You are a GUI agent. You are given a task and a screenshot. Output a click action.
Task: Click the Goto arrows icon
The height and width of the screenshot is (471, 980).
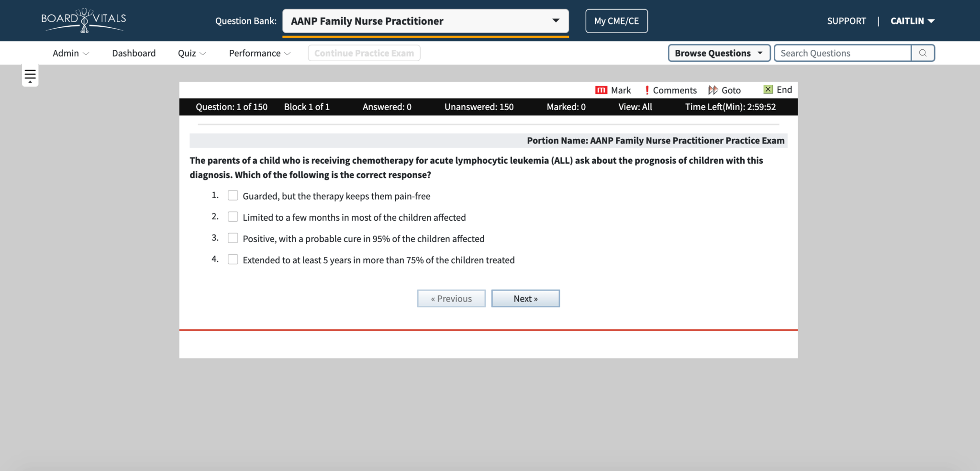point(713,90)
